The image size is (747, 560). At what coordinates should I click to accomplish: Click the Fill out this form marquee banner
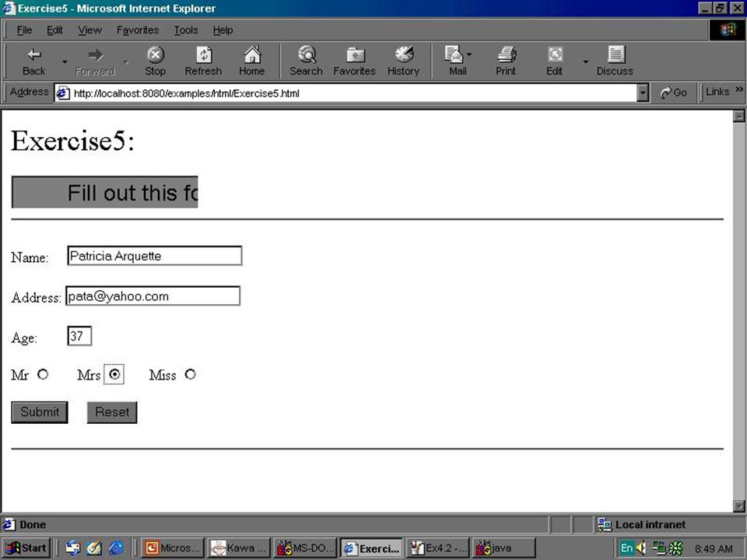tap(104, 192)
